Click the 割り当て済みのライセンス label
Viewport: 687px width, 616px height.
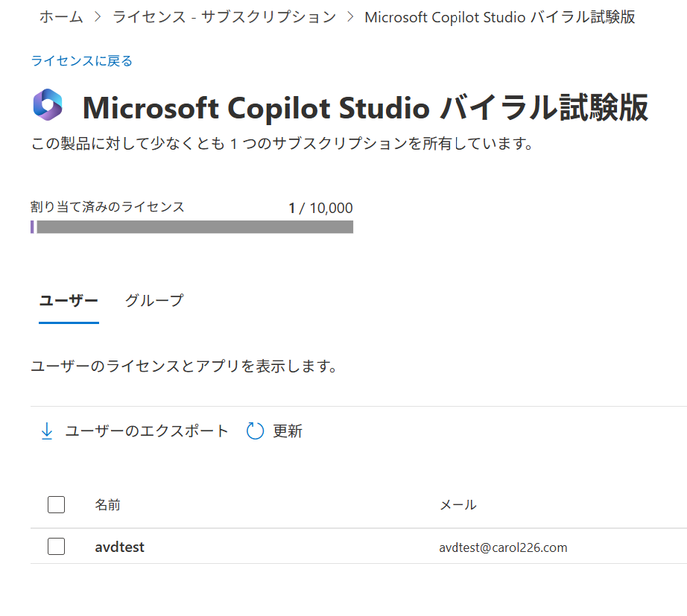[107, 207]
